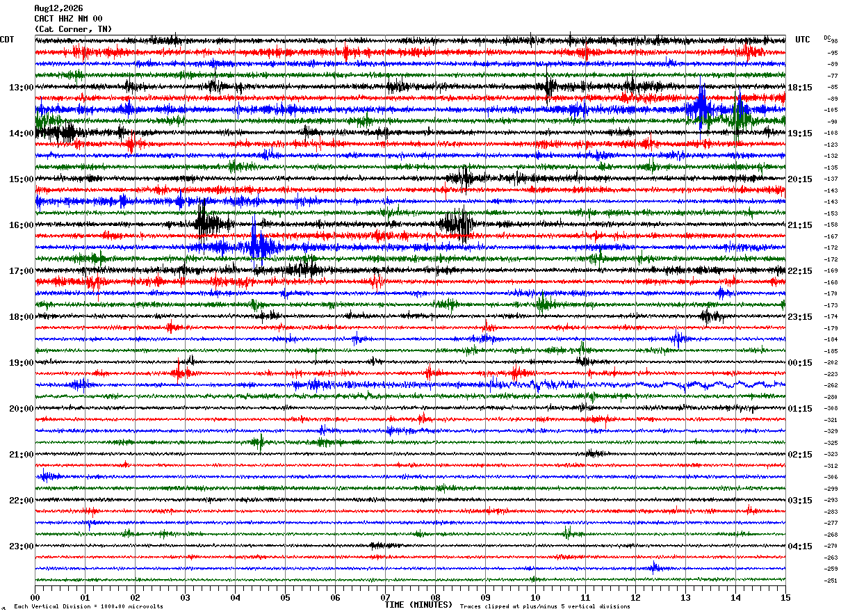Select the DC offset value -202

[x=831, y=362]
